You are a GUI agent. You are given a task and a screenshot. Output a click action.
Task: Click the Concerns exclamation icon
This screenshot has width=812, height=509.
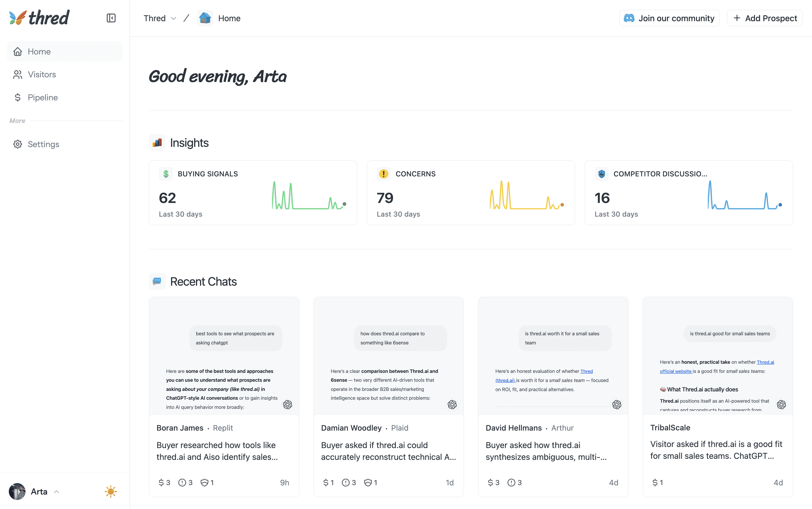(383, 174)
